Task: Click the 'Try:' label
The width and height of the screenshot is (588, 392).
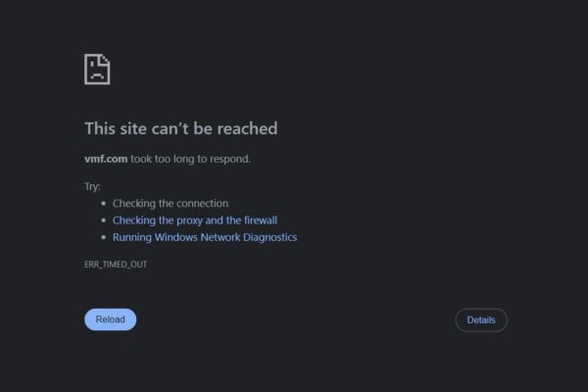Action: tap(93, 186)
